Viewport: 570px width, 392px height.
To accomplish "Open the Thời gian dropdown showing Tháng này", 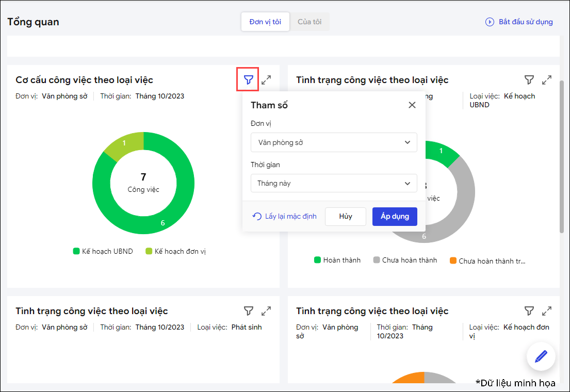I will tap(334, 183).
